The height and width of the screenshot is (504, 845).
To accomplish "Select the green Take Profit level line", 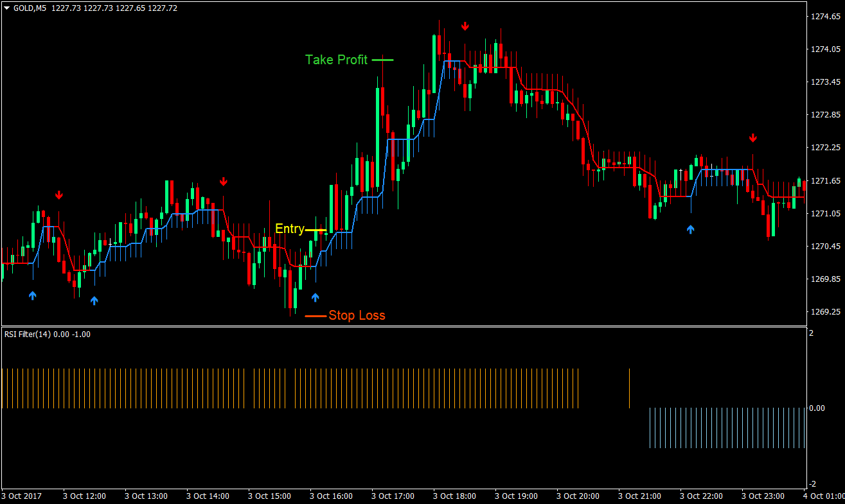I will (382, 60).
